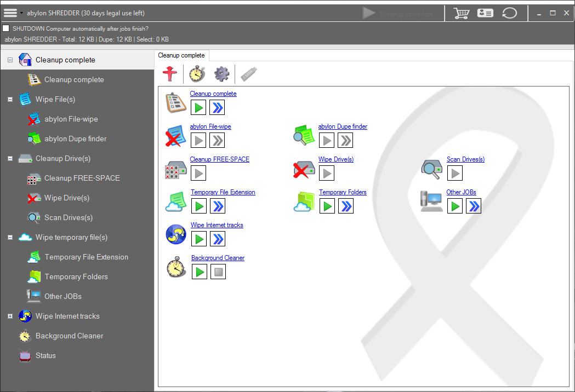The image size is (575, 392).
Task: Open the gear settings toolbar icon
Action: tap(221, 74)
